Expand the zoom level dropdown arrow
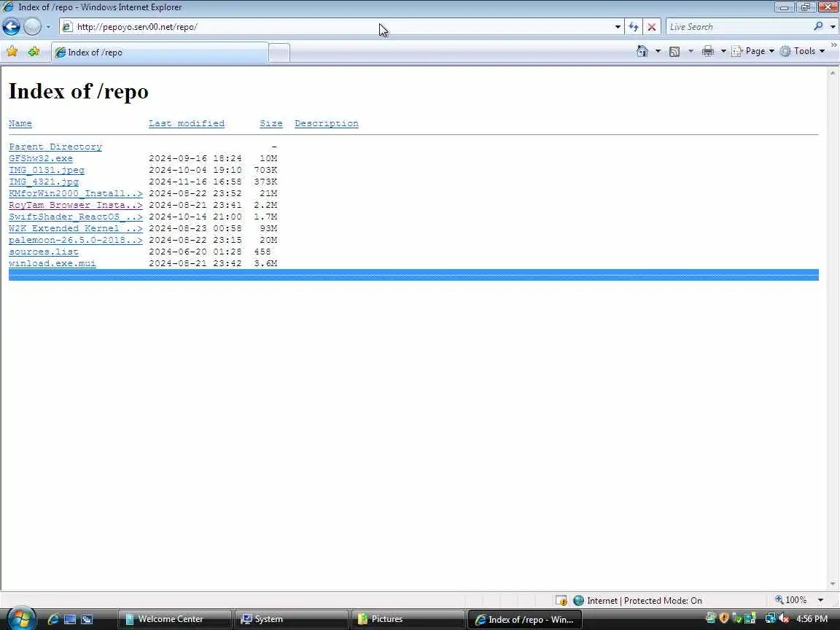Image resolution: width=840 pixels, height=630 pixels. (820, 601)
